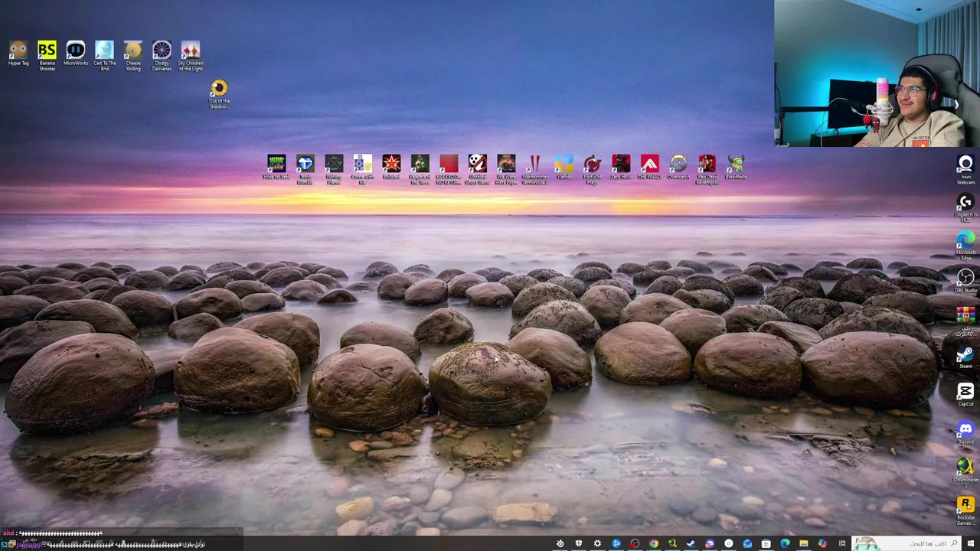Open the Come with Me shortcut
The width and height of the screenshot is (980, 551).
pyautogui.click(x=362, y=169)
